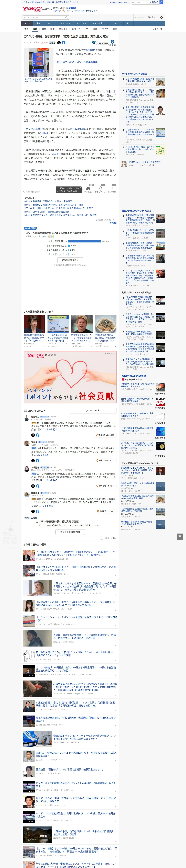The image size is (186, 868).
Task: Share 安藤眞's comment on Facebook
Action: (x=38, y=460)
